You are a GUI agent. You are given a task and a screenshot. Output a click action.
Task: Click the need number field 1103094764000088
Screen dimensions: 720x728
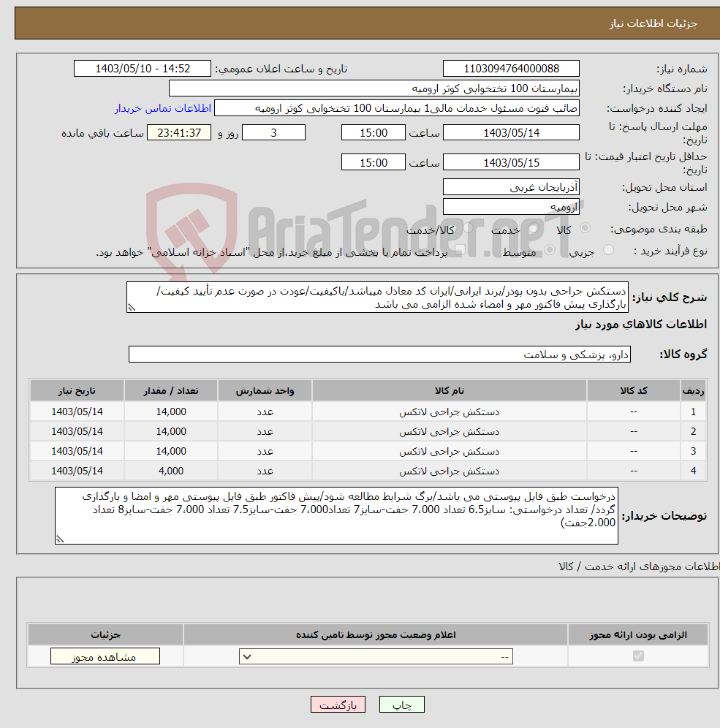pos(511,69)
